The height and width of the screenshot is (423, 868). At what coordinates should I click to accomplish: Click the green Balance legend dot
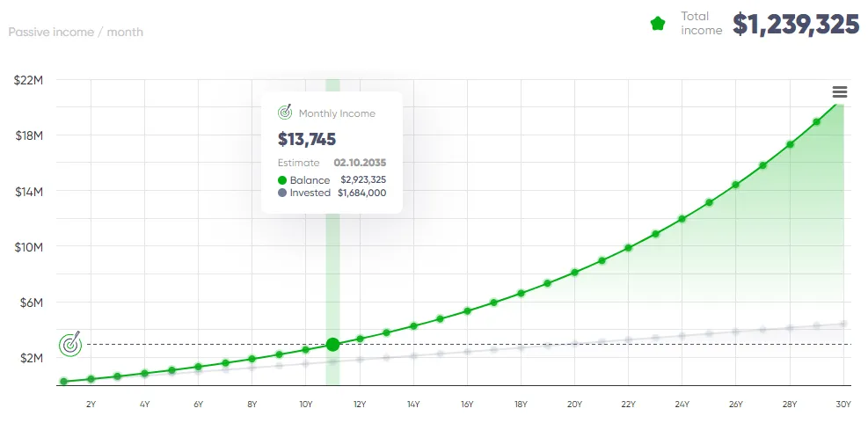(282, 180)
